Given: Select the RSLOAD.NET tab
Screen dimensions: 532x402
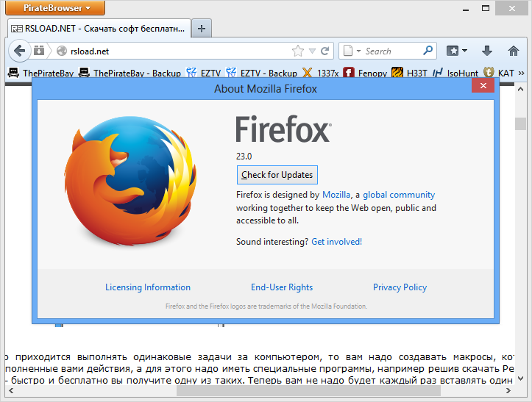Looking at the screenshot, I should pos(99,29).
